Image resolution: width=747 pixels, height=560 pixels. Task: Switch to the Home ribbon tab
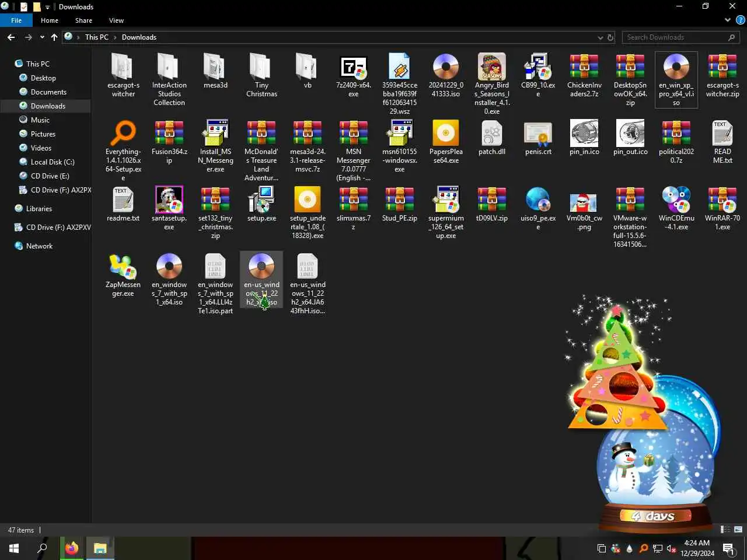coord(50,20)
